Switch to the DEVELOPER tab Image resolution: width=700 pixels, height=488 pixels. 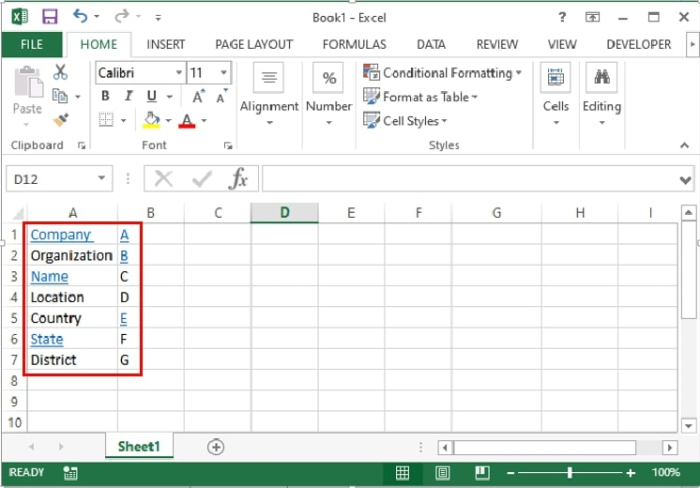pos(638,44)
